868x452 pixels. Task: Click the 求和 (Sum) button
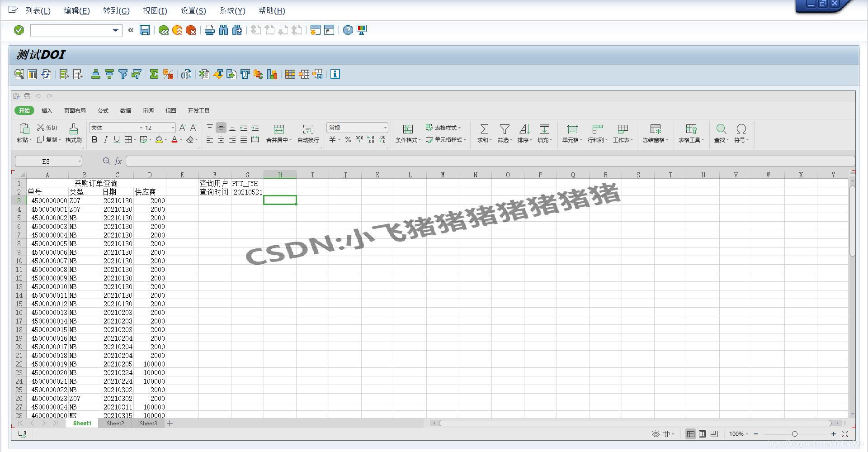pos(484,133)
